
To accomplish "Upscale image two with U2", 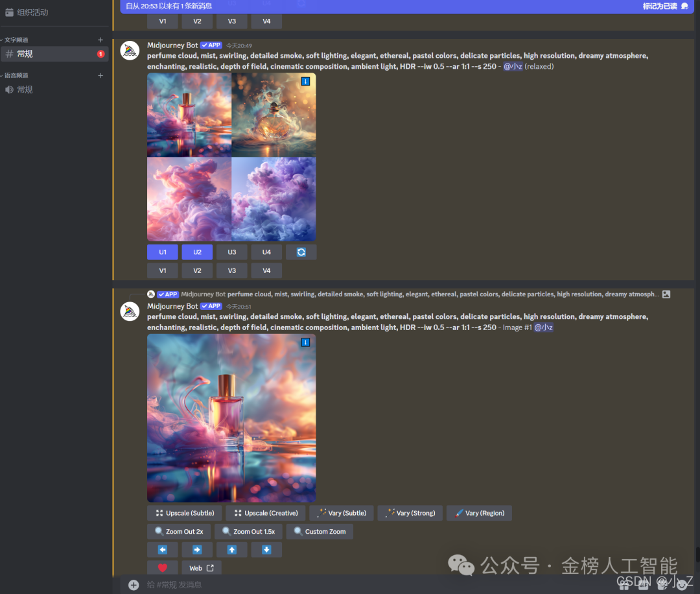I will (x=197, y=252).
